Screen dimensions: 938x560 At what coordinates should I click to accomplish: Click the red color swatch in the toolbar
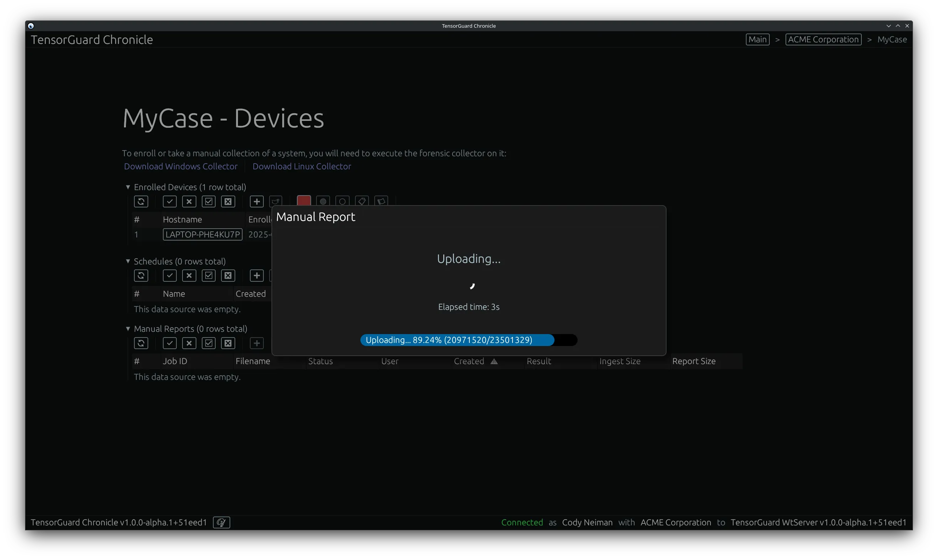pyautogui.click(x=303, y=201)
